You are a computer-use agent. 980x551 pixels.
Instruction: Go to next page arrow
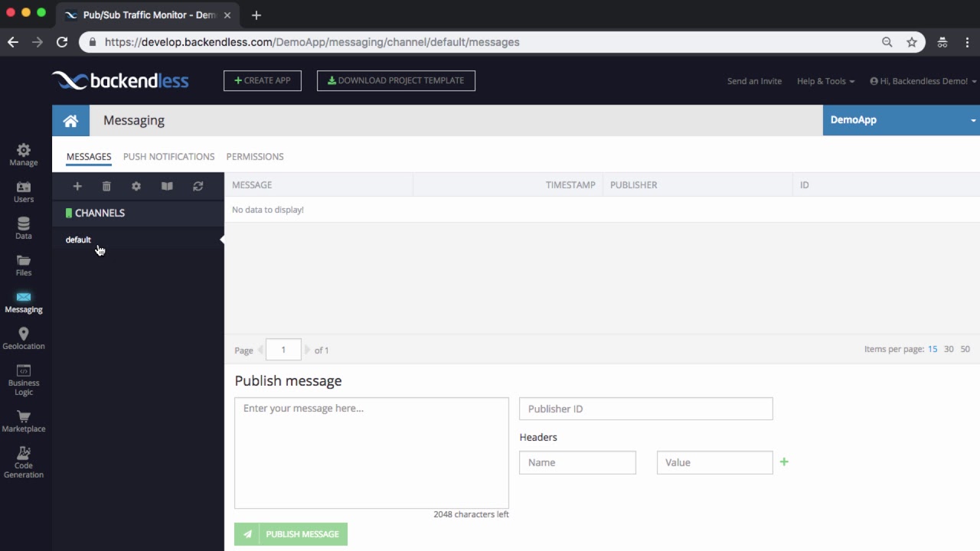[307, 350]
